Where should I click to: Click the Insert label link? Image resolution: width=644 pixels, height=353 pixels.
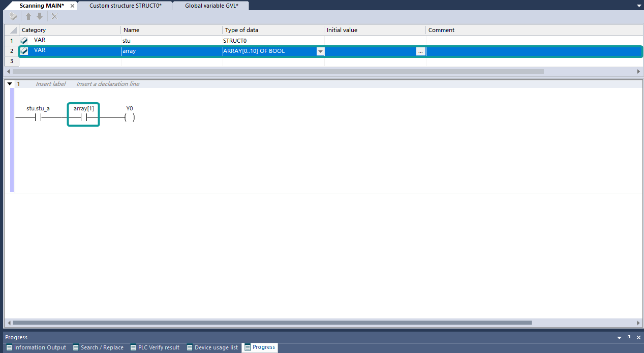50,84
